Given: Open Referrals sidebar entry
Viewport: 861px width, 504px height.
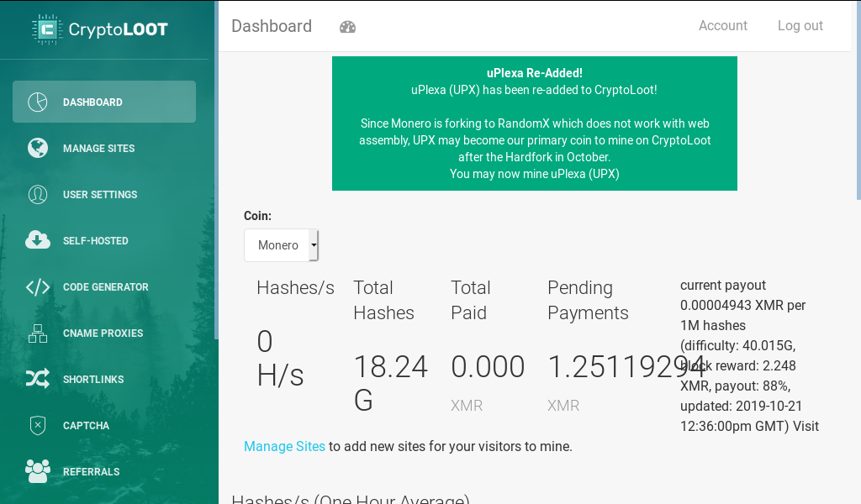Looking at the screenshot, I should pyautogui.click(x=104, y=471).
